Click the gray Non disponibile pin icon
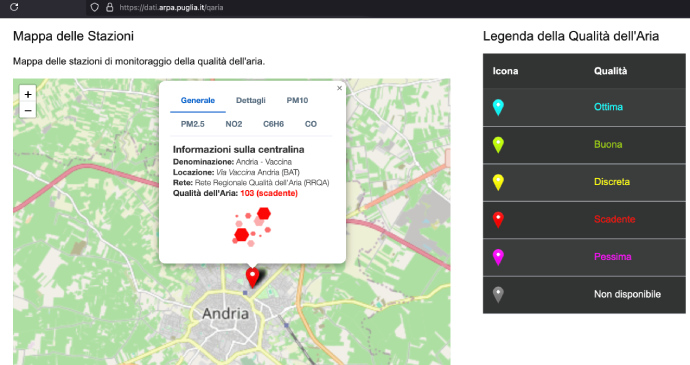This screenshot has width=690, height=365. 498,294
